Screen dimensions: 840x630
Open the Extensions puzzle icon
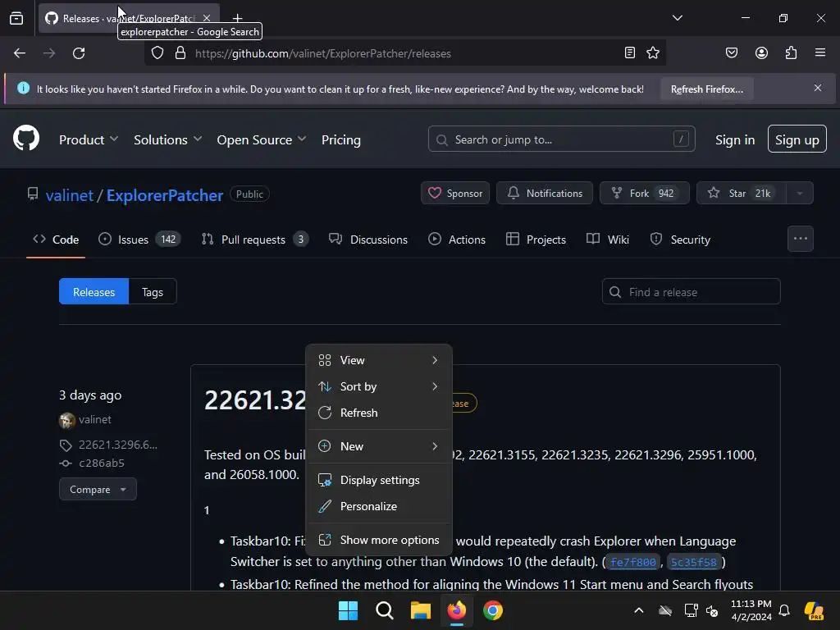(x=792, y=52)
